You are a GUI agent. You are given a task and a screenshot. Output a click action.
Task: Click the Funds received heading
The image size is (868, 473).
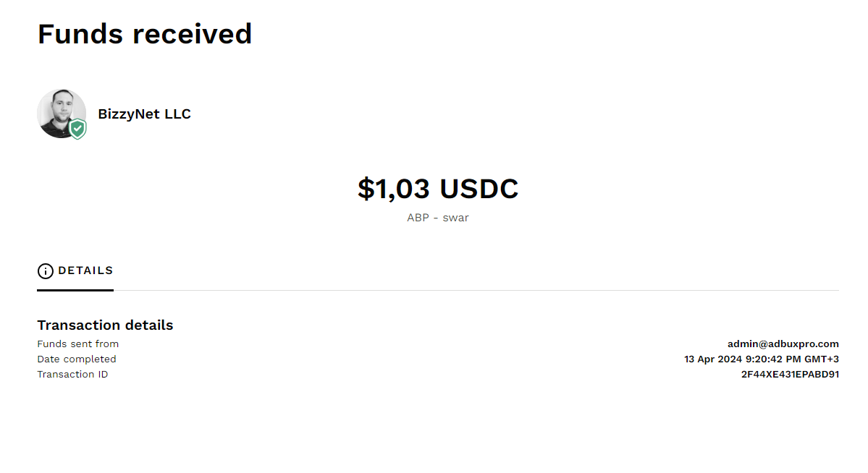click(145, 34)
